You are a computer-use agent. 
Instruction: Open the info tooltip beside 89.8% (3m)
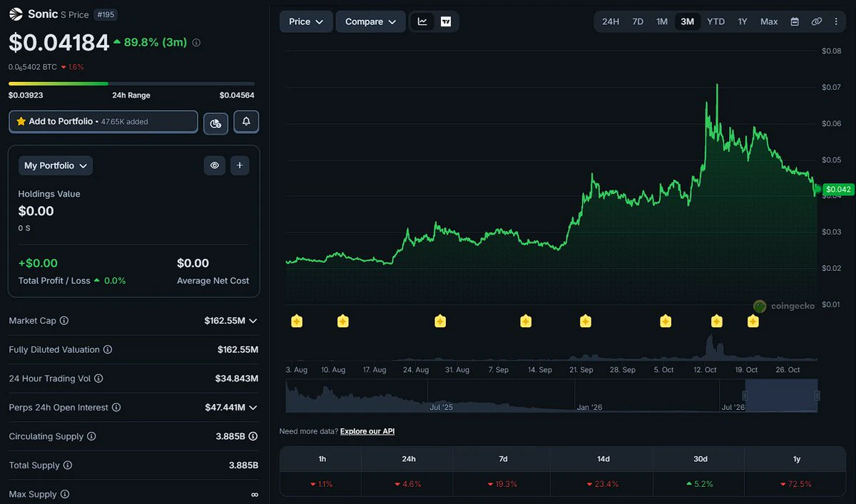click(x=196, y=43)
